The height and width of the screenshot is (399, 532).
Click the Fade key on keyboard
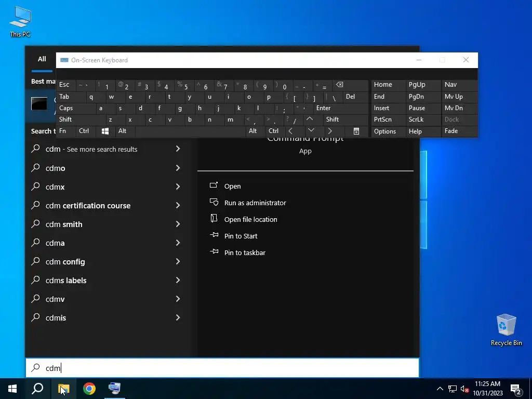click(x=459, y=131)
